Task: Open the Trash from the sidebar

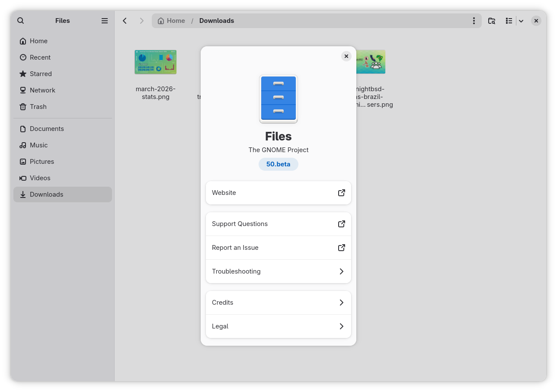Action: (x=38, y=106)
